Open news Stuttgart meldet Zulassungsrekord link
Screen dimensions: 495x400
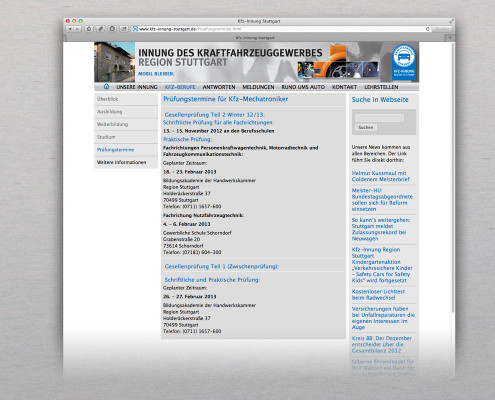click(381, 229)
